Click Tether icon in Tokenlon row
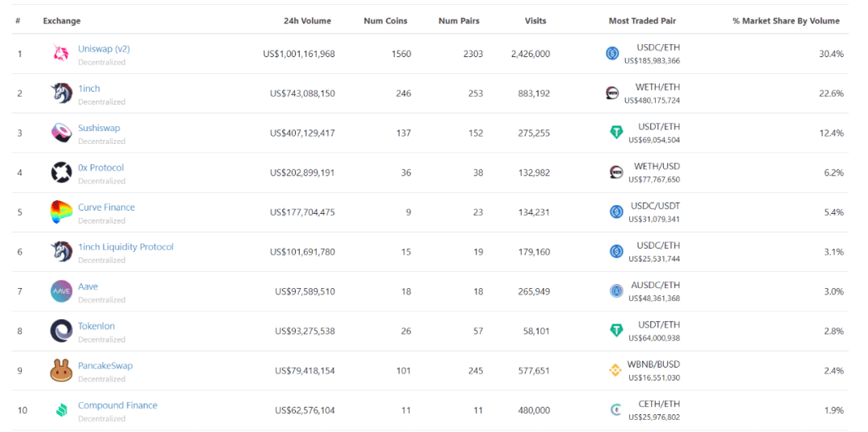Screen dimensions: 868x432 (616, 331)
